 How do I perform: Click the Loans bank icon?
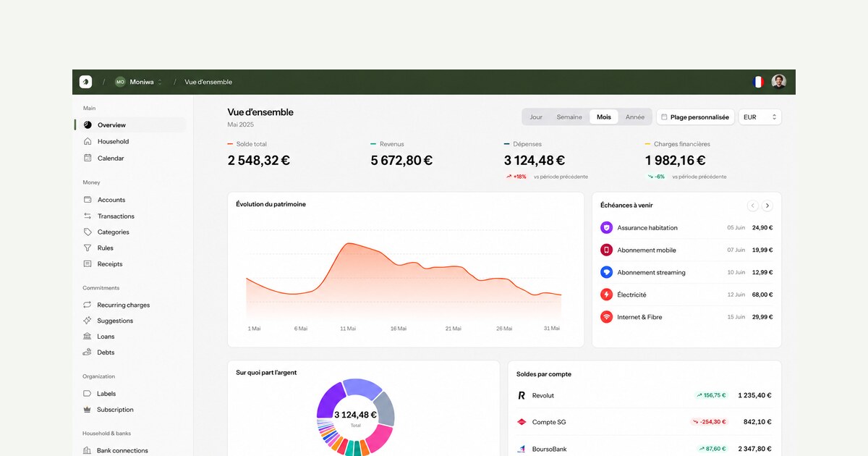(x=88, y=337)
